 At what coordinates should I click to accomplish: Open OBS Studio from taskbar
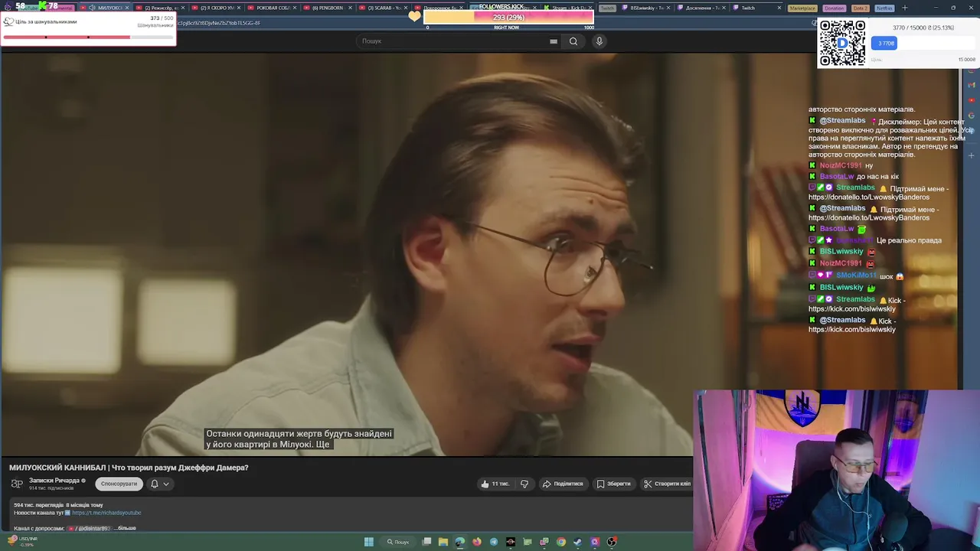click(x=612, y=542)
